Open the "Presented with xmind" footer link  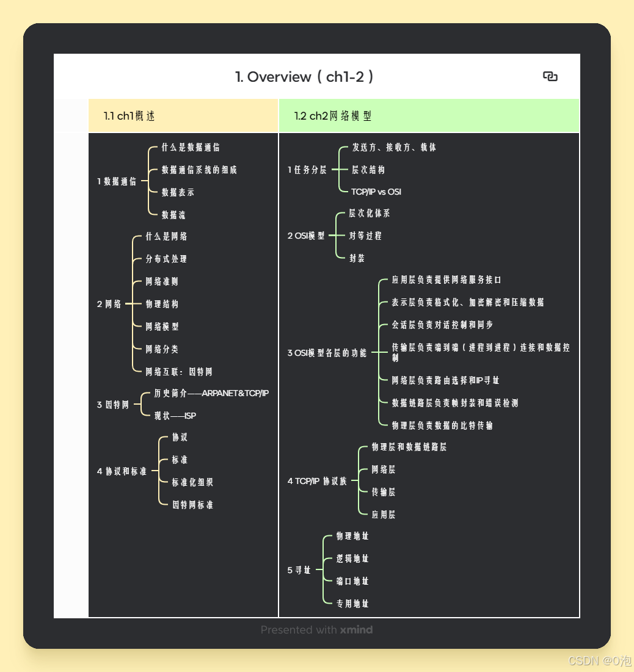(317, 629)
